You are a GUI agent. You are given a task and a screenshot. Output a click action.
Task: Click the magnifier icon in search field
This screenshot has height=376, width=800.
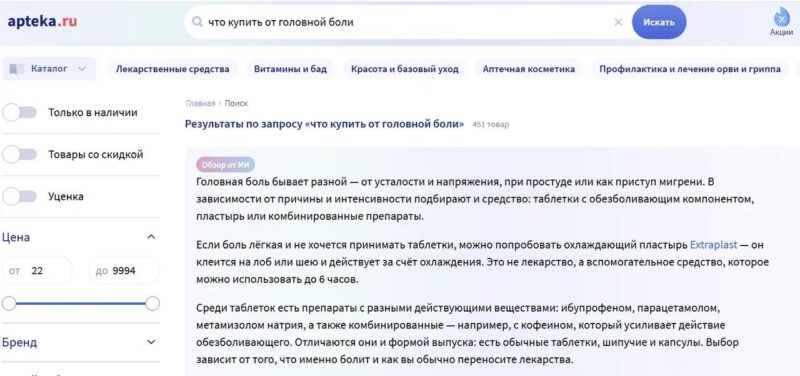[x=197, y=22]
